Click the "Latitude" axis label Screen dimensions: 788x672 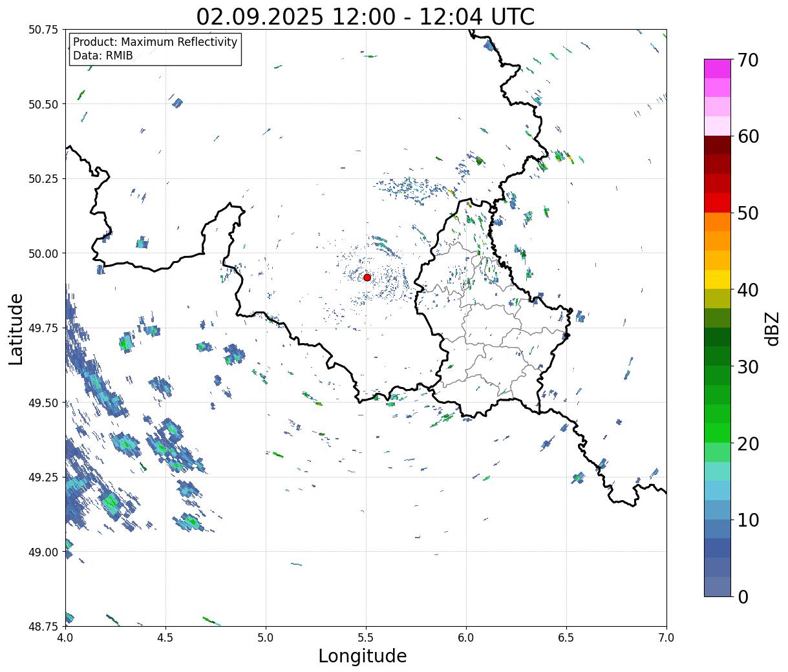(x=16, y=328)
